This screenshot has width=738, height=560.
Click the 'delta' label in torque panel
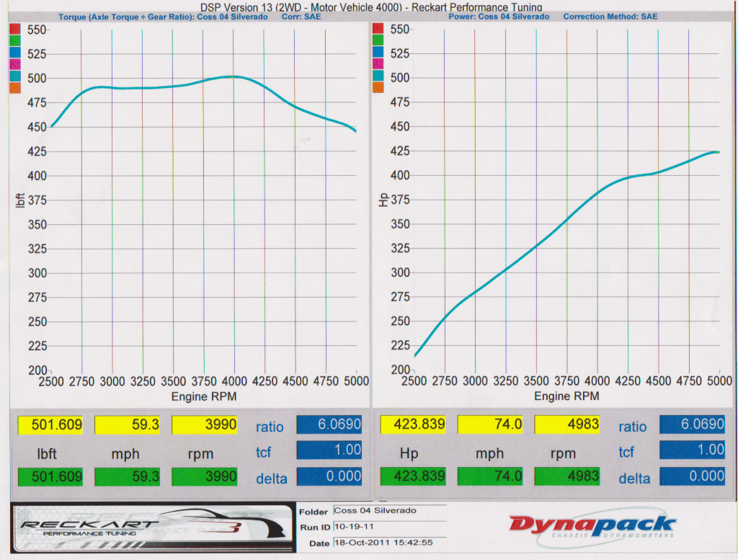(272, 479)
